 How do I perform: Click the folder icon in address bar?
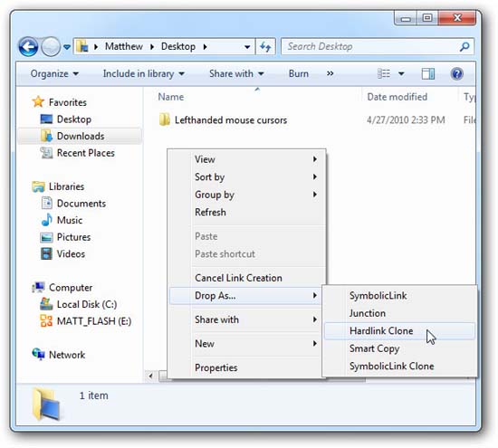point(82,46)
